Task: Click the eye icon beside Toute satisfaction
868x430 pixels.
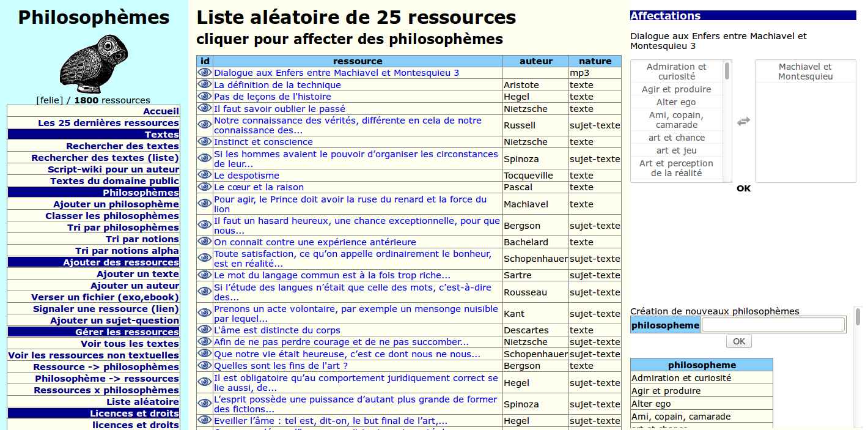Action: (204, 258)
